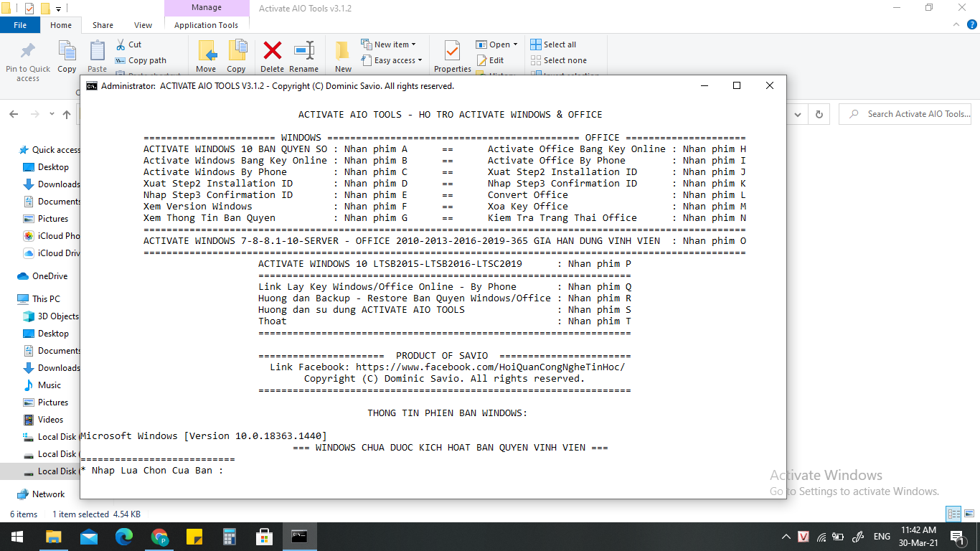Click Edit in the ribbon's Open group
Viewport: 980px width, 551px height.
pyautogui.click(x=490, y=60)
